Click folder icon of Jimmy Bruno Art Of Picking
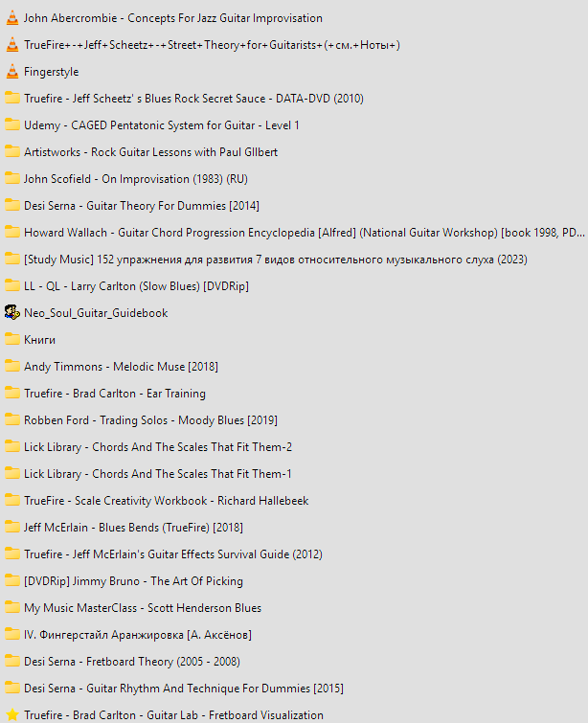Image resolution: width=588 pixels, height=723 pixels. coord(12,580)
